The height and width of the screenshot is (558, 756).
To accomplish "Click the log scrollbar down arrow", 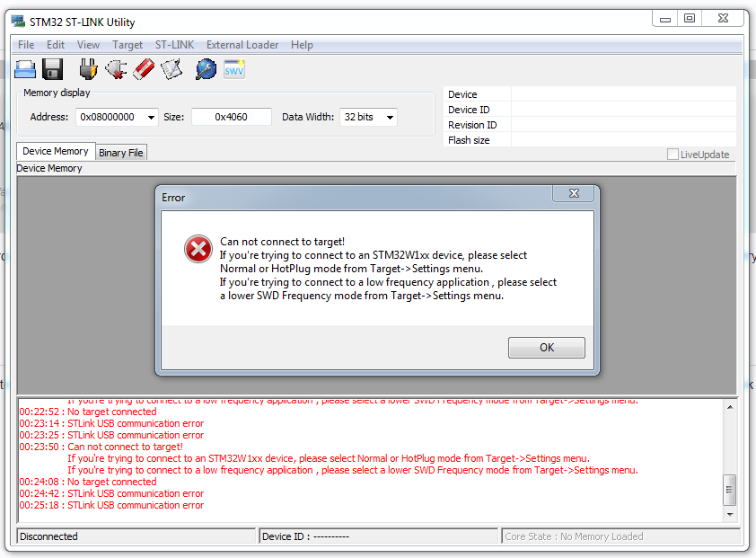I will [730, 515].
